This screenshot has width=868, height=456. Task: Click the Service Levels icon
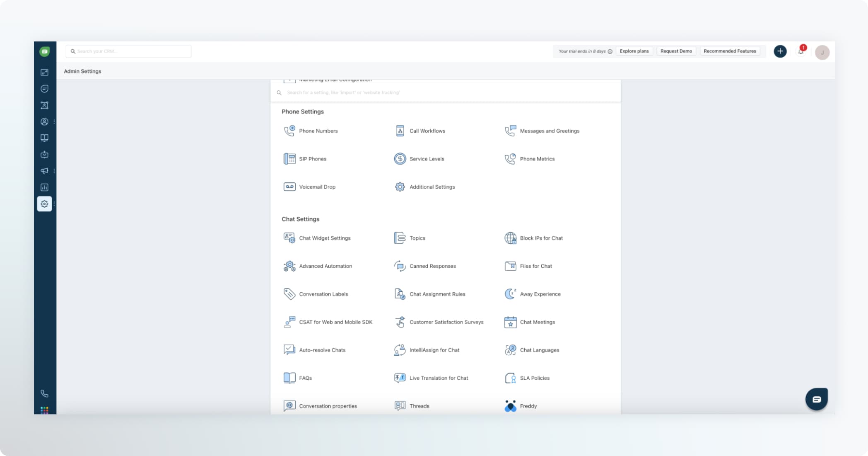[x=400, y=159]
